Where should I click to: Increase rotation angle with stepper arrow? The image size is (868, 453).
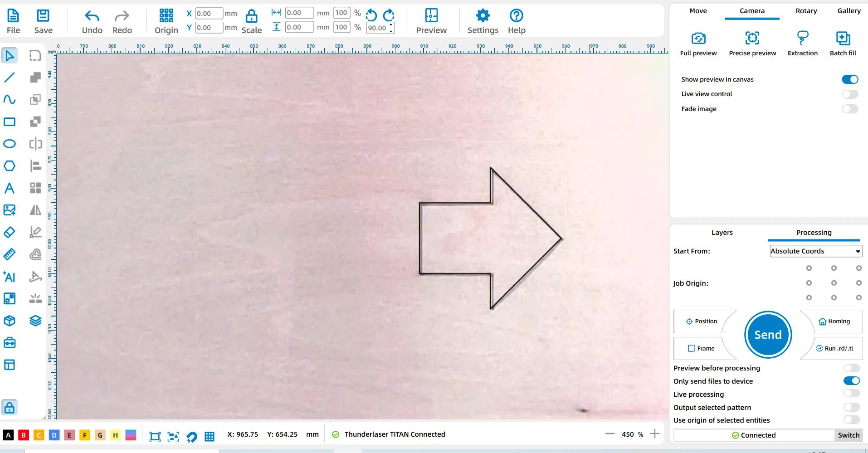pyautogui.click(x=391, y=25)
